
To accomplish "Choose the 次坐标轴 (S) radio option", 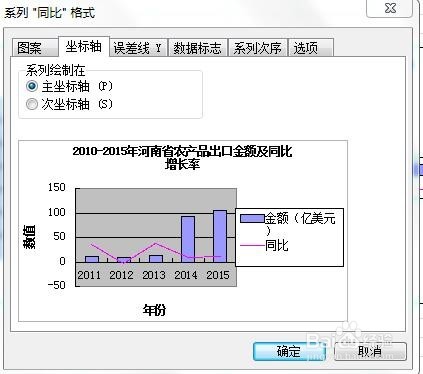I will (x=32, y=104).
